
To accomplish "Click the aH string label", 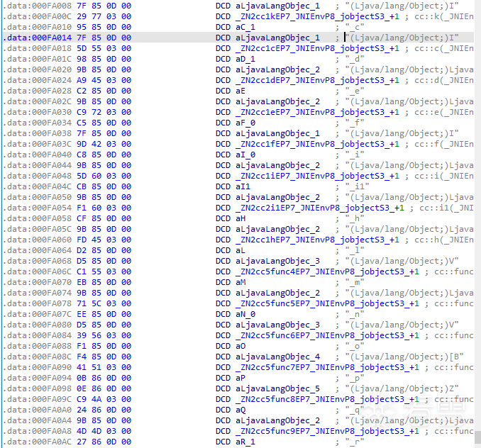I will pyautogui.click(x=240, y=218).
